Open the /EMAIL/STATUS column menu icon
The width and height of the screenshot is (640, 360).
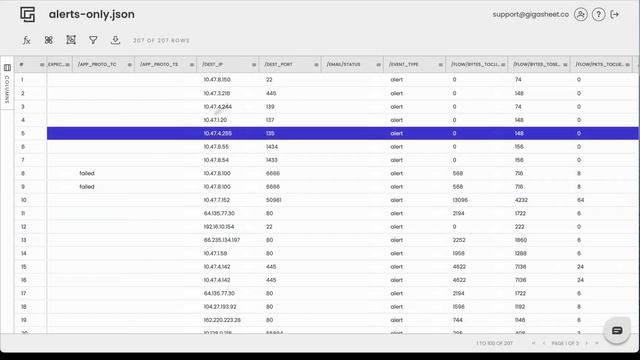click(378, 64)
